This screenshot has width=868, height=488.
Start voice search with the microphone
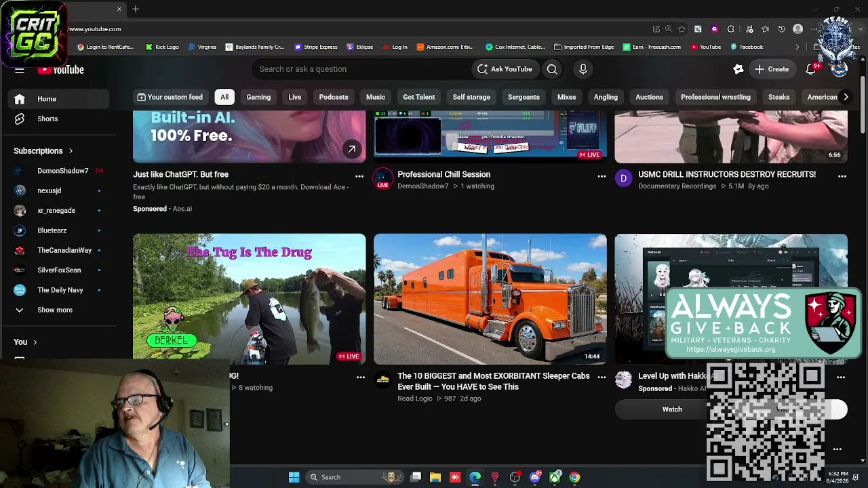(x=583, y=69)
